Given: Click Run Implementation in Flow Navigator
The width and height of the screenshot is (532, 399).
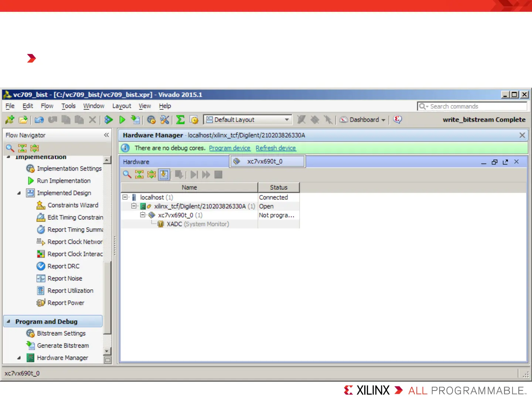Looking at the screenshot, I should (64, 181).
